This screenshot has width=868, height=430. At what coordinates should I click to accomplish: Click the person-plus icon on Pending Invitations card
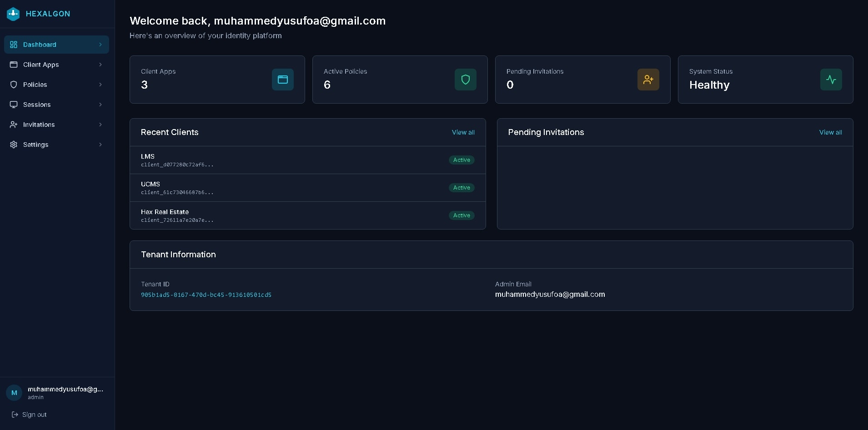(648, 79)
